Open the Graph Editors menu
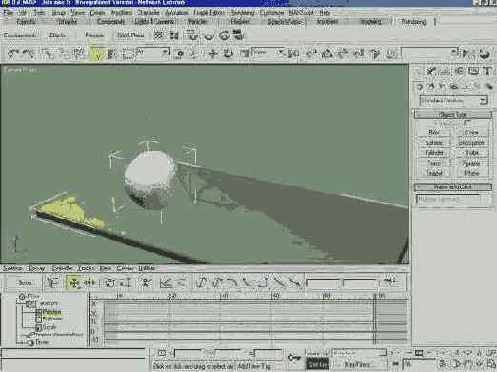This screenshot has height=372, width=497. coord(209,13)
